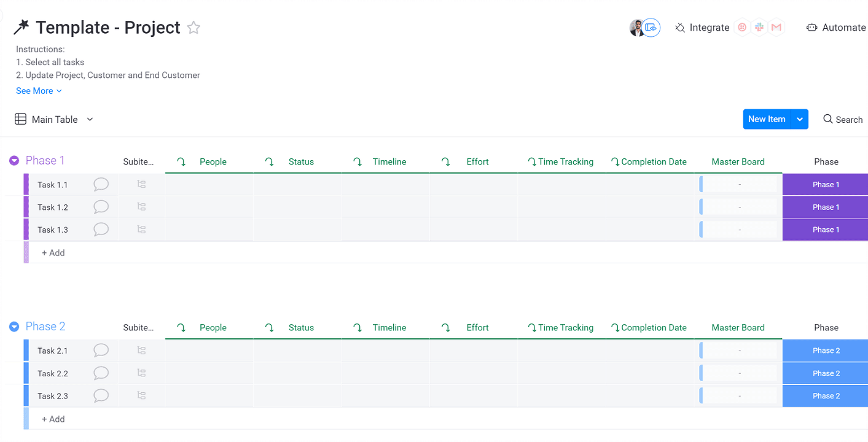Click the Gmail integration icon
The height and width of the screenshot is (442, 868).
tap(776, 27)
